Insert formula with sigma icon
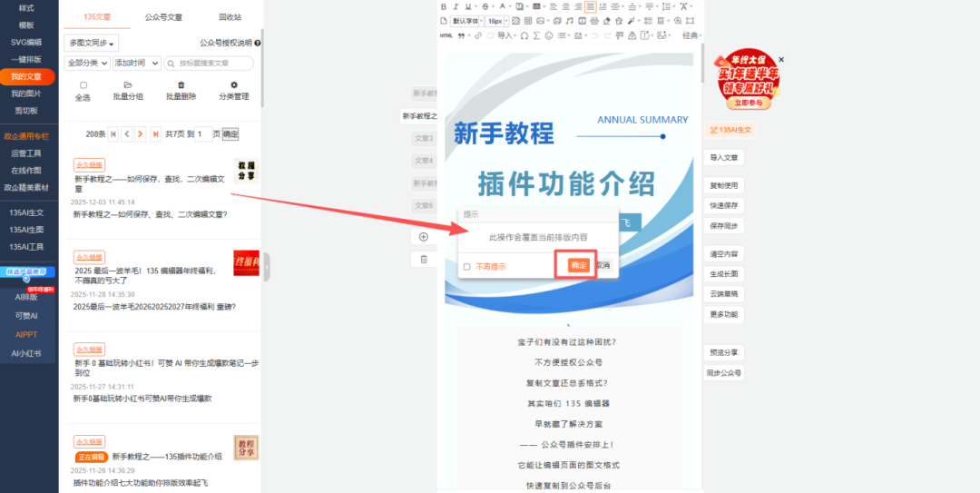The width and height of the screenshot is (980, 493). 536,35
